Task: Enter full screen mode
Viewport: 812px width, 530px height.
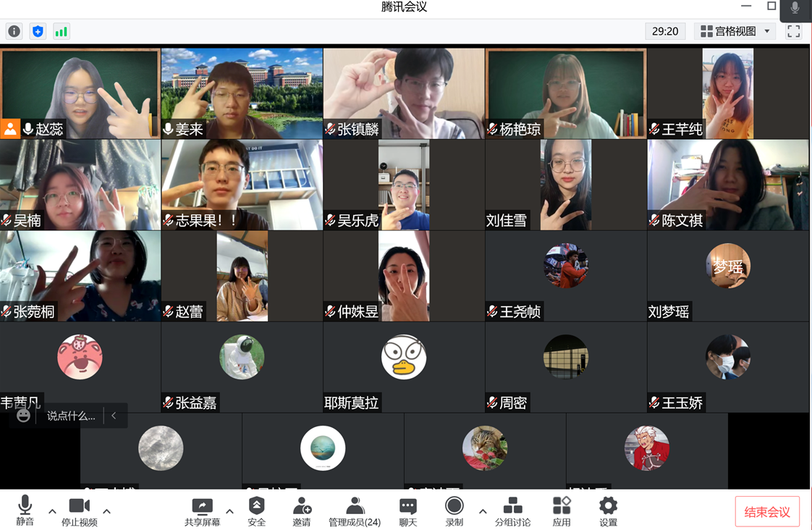Action: [x=794, y=31]
